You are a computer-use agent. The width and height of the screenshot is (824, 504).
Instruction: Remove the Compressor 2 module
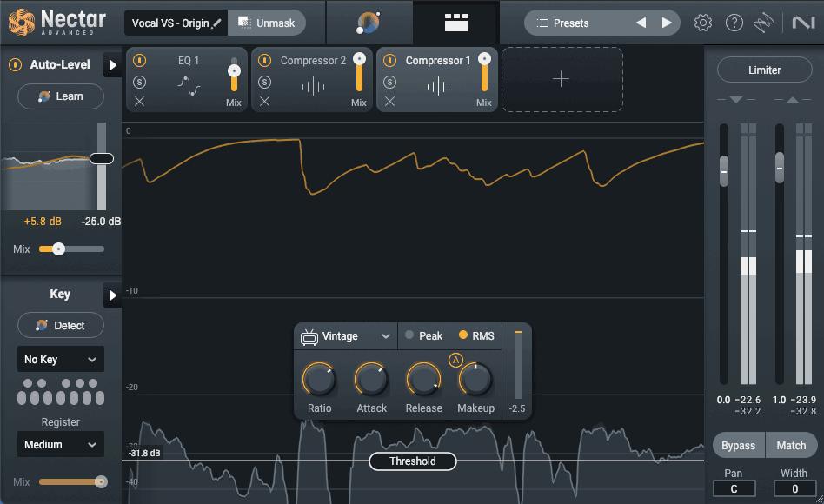click(264, 102)
